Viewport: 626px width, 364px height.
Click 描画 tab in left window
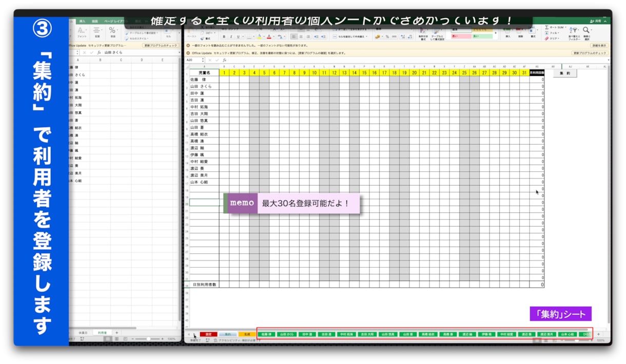(95, 21)
